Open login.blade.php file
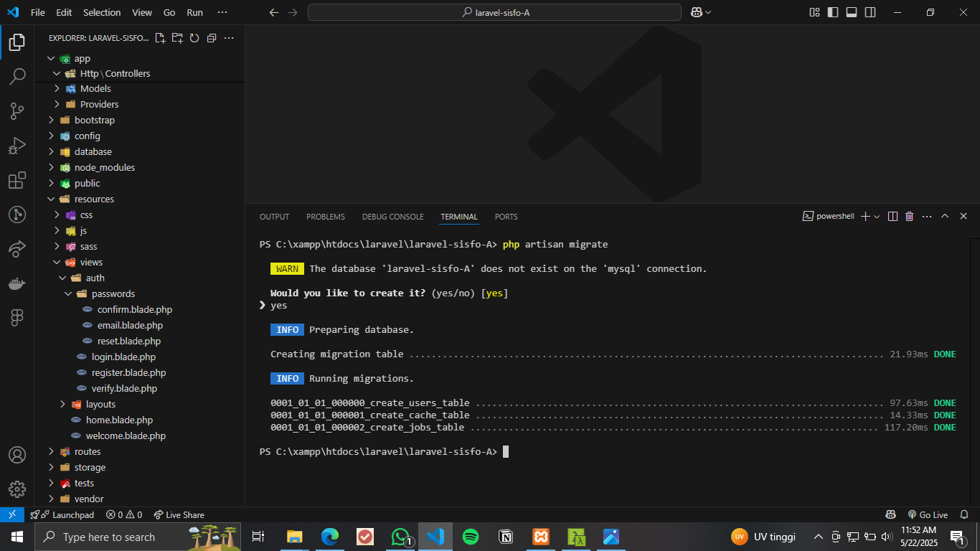The width and height of the screenshot is (980, 551). pos(123,357)
